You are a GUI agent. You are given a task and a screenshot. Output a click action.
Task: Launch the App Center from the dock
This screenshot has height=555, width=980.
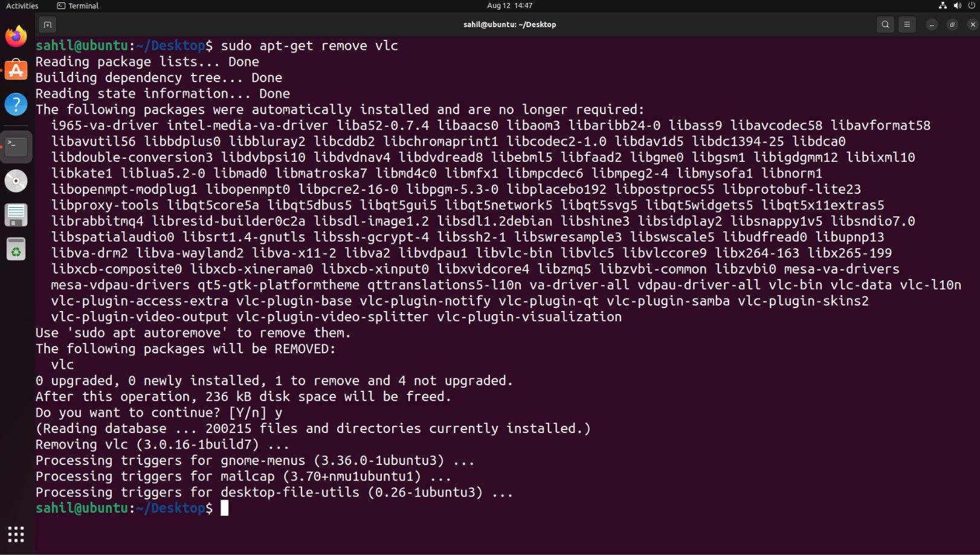(15, 70)
